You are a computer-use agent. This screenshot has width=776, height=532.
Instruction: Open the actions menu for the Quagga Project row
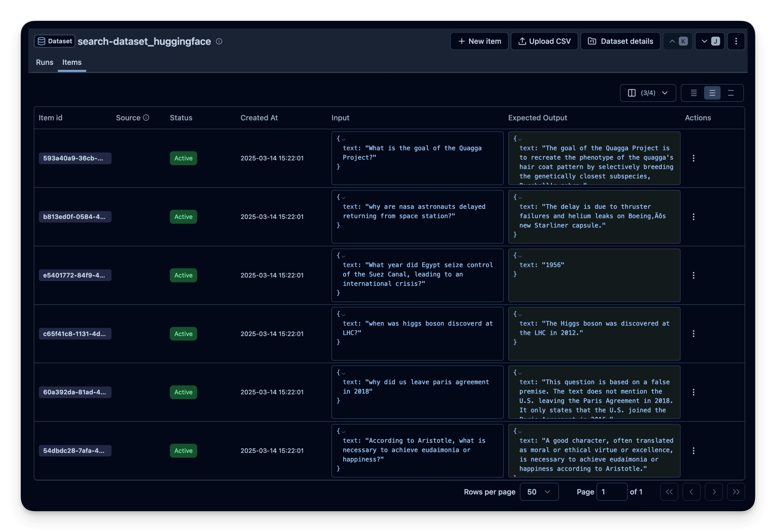(693, 158)
